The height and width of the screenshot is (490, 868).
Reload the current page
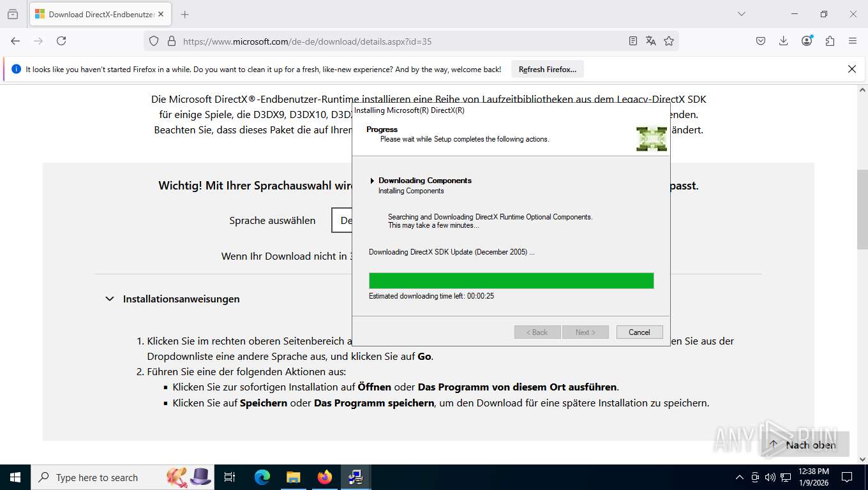click(x=61, y=41)
